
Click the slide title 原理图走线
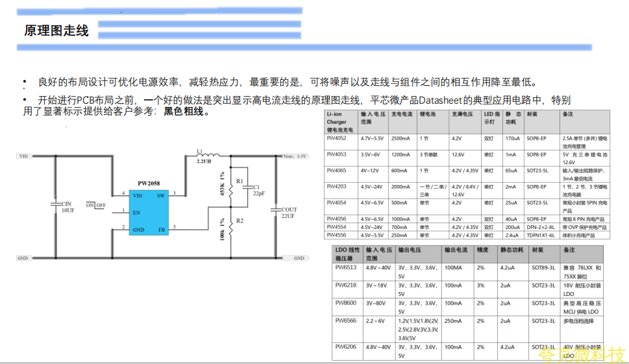(56, 31)
